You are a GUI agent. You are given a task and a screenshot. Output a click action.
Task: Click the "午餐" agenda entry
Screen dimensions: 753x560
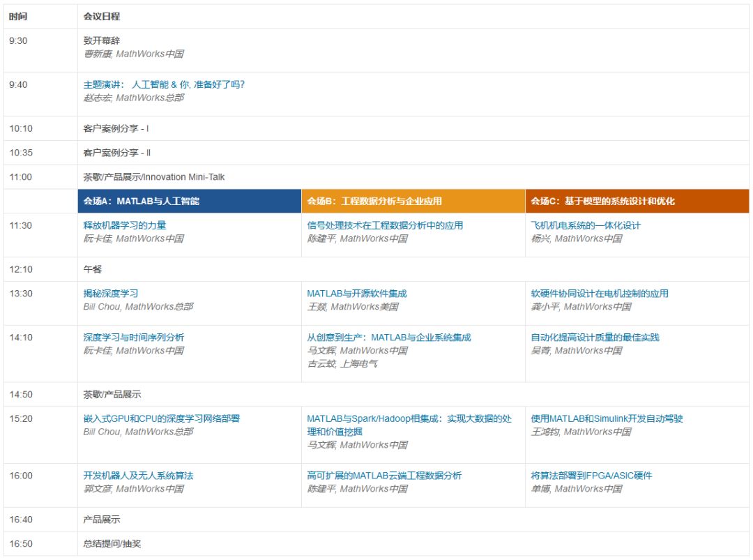coord(92,269)
